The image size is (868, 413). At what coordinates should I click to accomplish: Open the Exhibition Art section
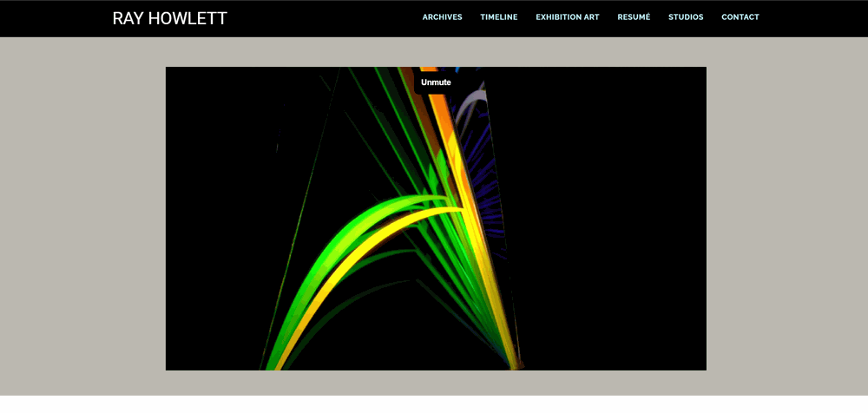pos(567,17)
